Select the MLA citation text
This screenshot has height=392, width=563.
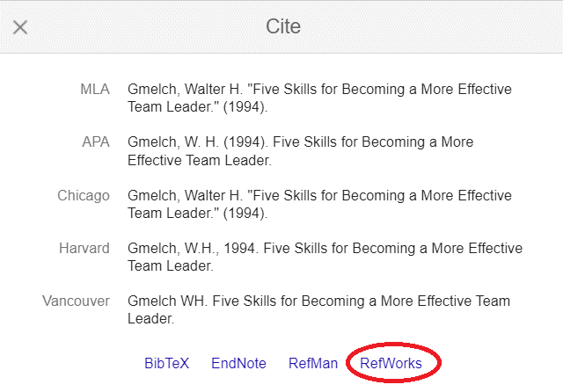coord(319,98)
